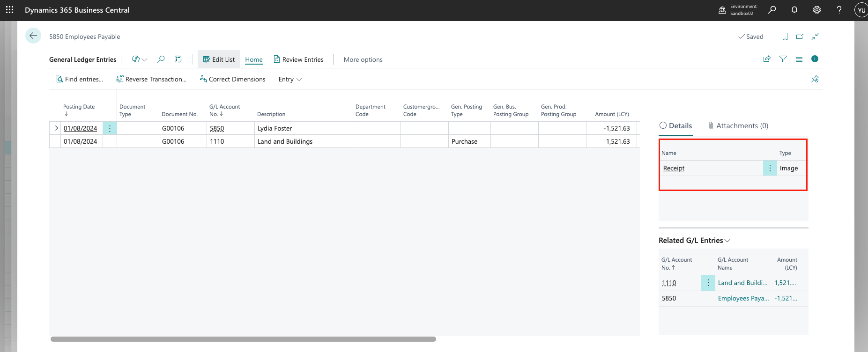The height and width of the screenshot is (352, 868).
Task: Toggle the filter pane
Action: tap(783, 59)
